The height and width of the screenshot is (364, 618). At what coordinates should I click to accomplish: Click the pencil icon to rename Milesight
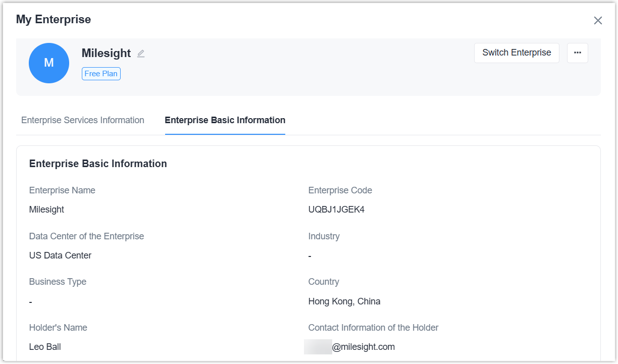pos(141,54)
